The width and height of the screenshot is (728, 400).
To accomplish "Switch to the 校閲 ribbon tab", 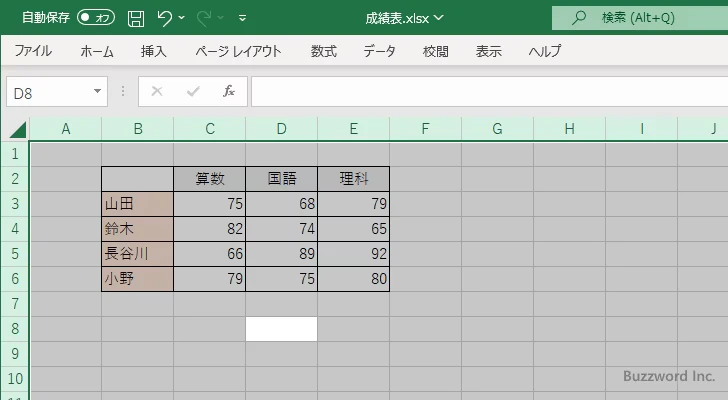I will [x=436, y=51].
